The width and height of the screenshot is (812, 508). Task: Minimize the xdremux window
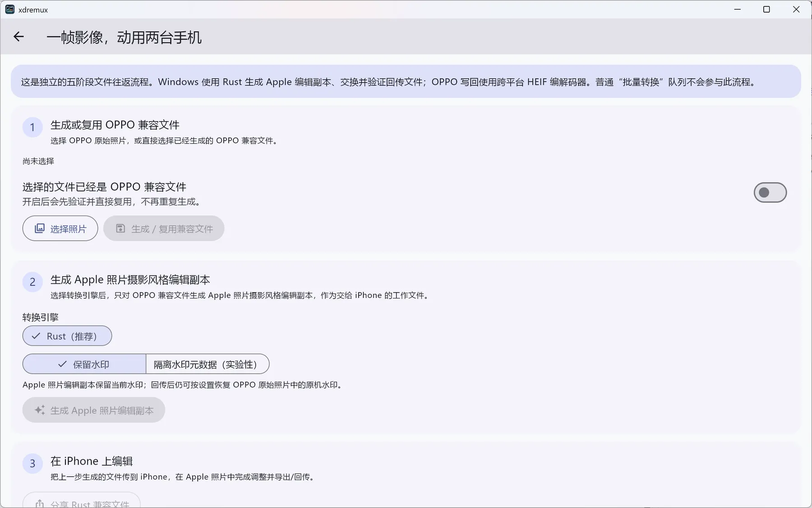pos(738,9)
